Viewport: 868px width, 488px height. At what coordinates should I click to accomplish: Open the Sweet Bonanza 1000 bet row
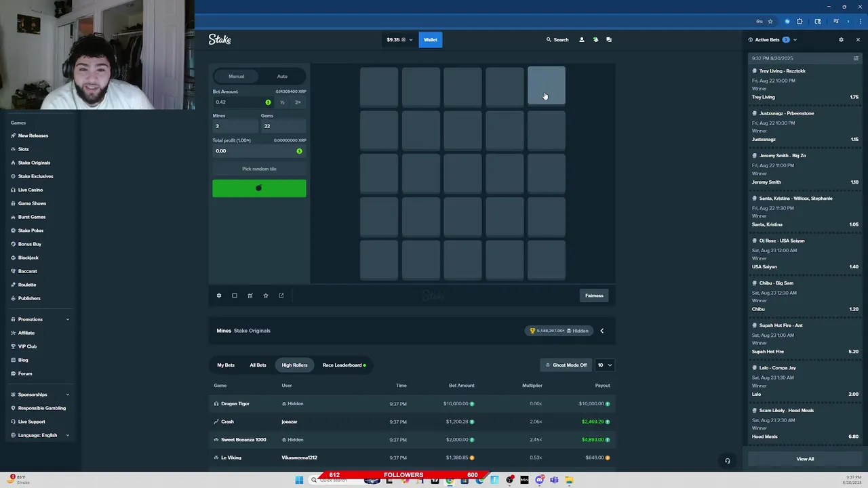[x=412, y=440]
